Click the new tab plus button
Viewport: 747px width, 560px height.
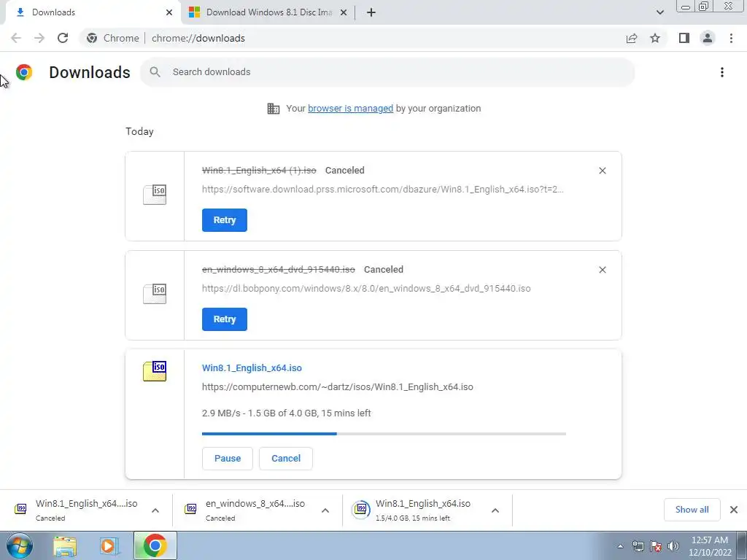coord(371,12)
